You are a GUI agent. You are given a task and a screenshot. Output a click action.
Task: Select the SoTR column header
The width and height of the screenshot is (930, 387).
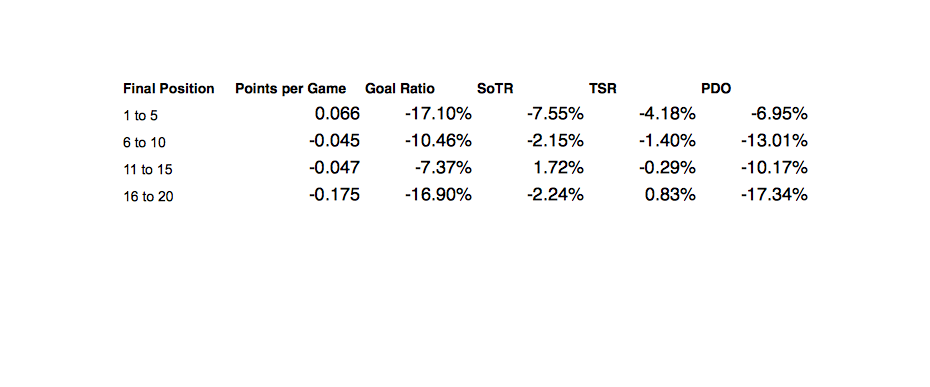pos(495,89)
